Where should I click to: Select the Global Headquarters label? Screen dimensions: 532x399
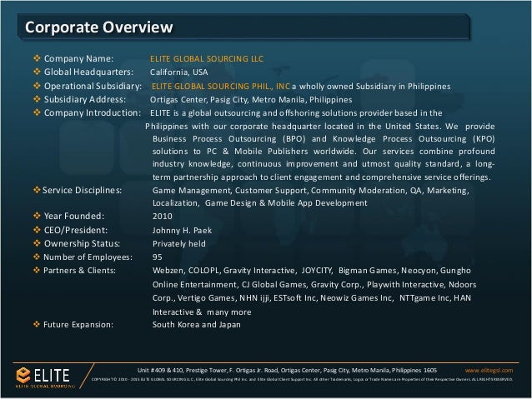coord(88,72)
